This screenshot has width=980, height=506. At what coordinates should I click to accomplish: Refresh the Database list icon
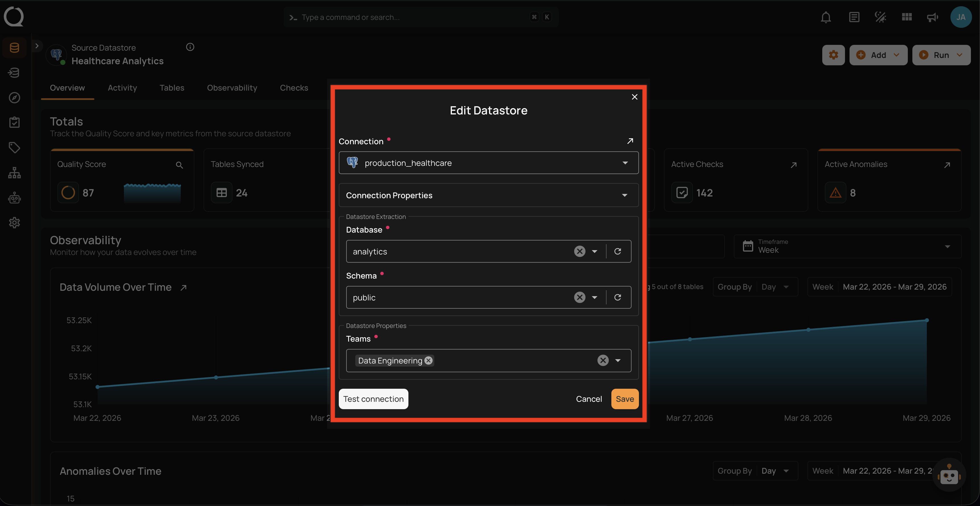[x=617, y=251]
